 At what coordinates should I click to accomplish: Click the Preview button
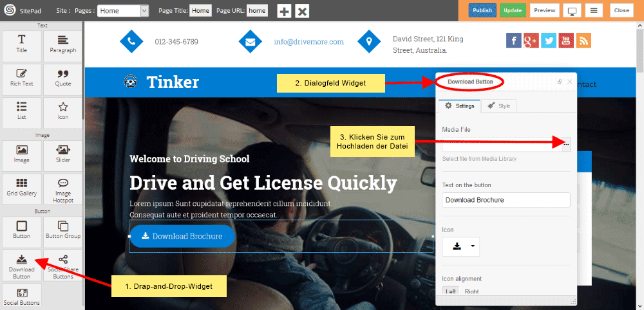(x=545, y=11)
